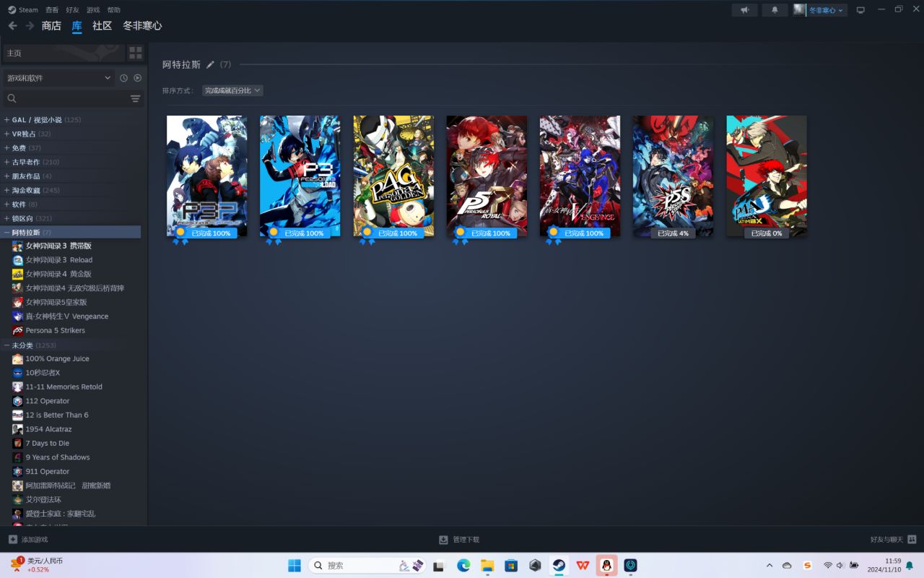Click the manage downloads icon

443,540
